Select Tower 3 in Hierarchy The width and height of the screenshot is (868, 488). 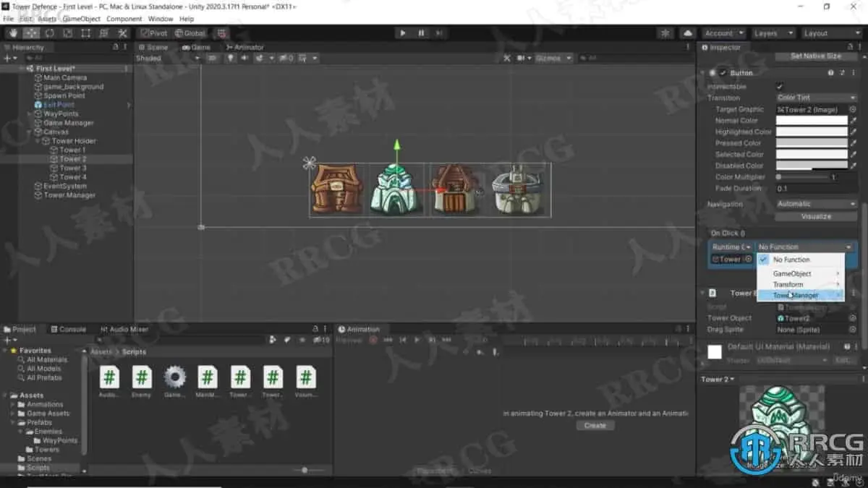coord(72,168)
